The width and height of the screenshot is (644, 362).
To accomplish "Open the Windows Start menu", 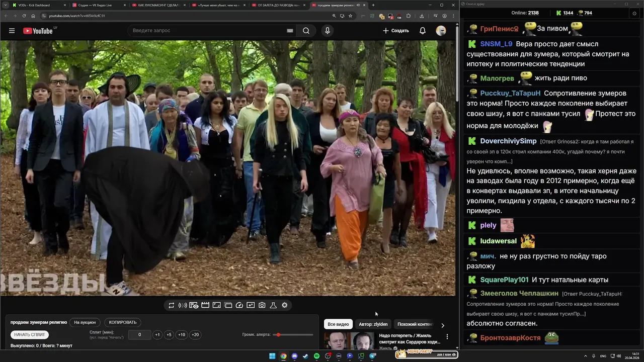I will [x=272, y=356].
